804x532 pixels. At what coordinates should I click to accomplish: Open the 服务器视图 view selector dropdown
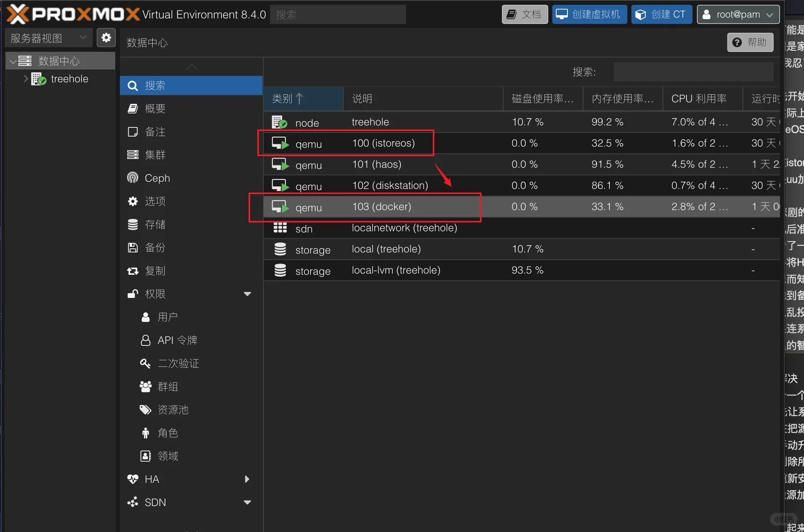click(48, 38)
